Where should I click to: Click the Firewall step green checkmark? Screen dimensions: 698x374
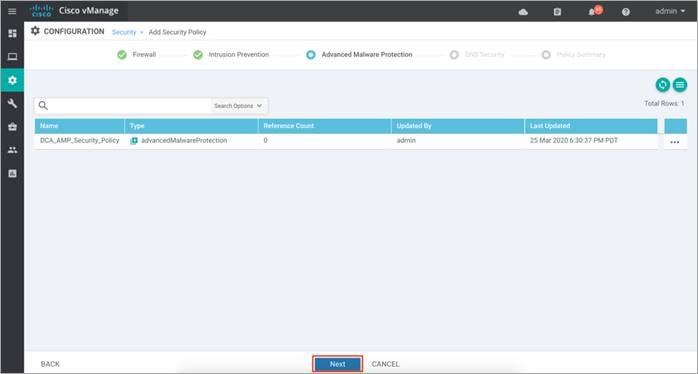tap(122, 55)
